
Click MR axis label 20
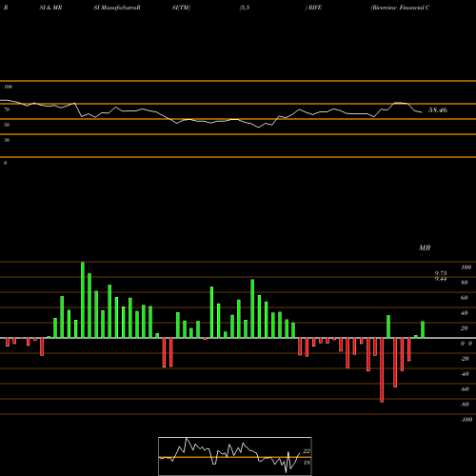pos(465,328)
